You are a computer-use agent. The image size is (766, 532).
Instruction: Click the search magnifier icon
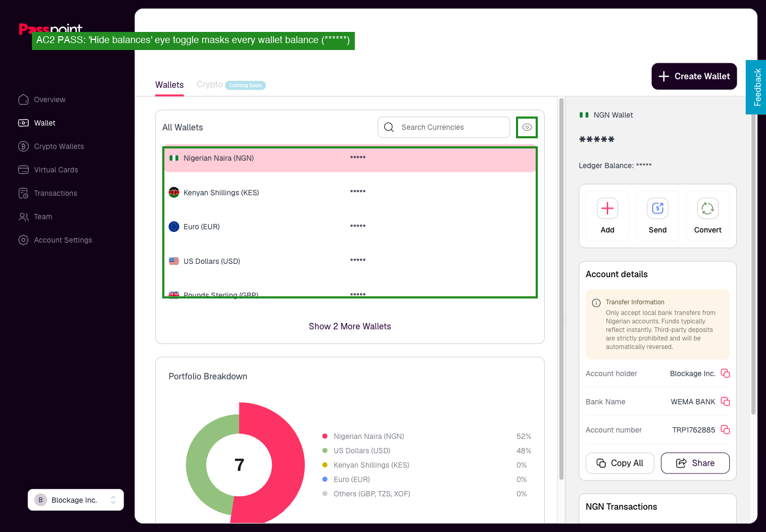click(x=389, y=127)
